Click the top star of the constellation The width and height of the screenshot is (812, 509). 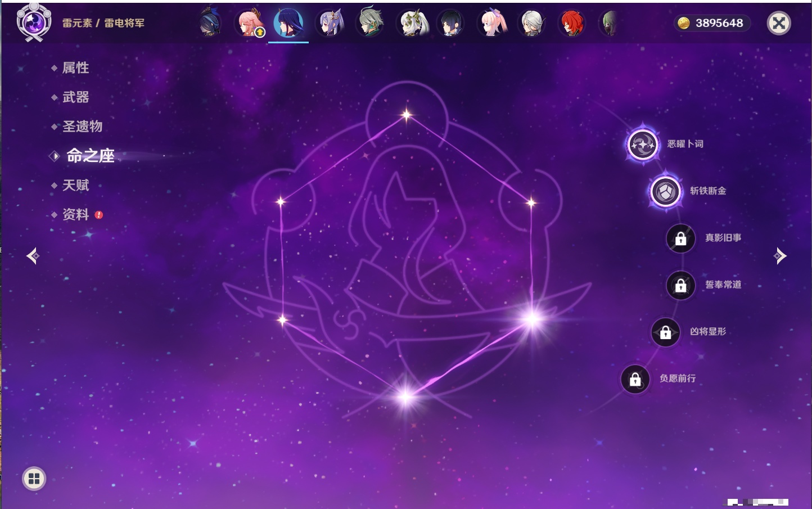pyautogui.click(x=407, y=115)
